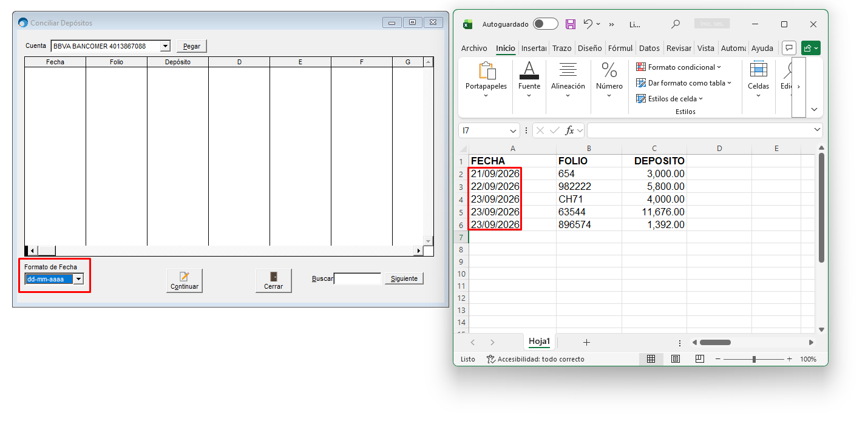The height and width of the screenshot is (444, 868).
Task: Switch to the Insertar ribbon tab
Action: pyautogui.click(x=534, y=48)
